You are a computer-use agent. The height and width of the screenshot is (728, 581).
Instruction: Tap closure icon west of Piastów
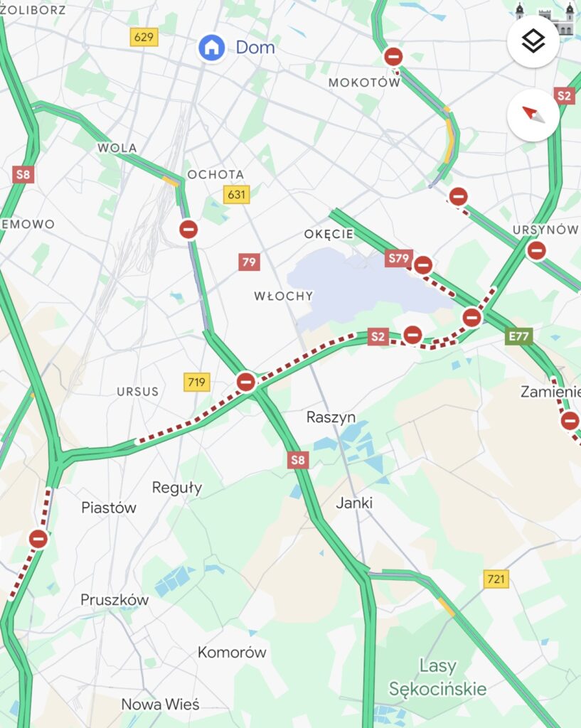point(38,539)
